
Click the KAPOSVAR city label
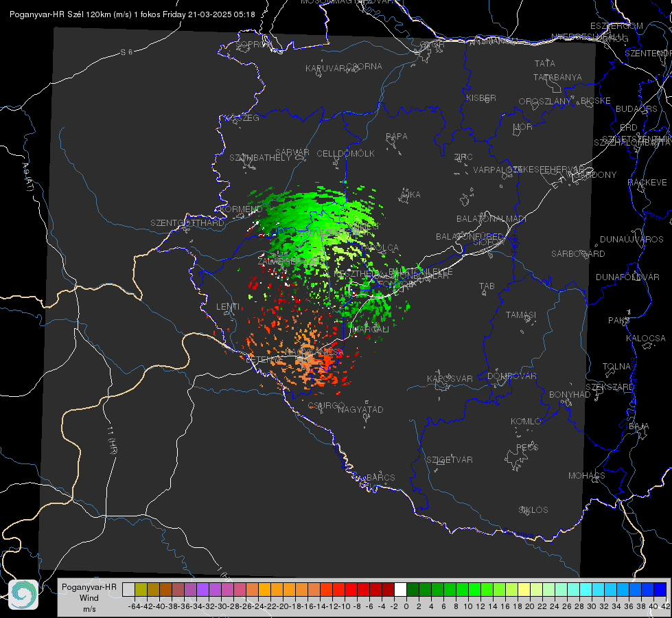pyautogui.click(x=450, y=378)
